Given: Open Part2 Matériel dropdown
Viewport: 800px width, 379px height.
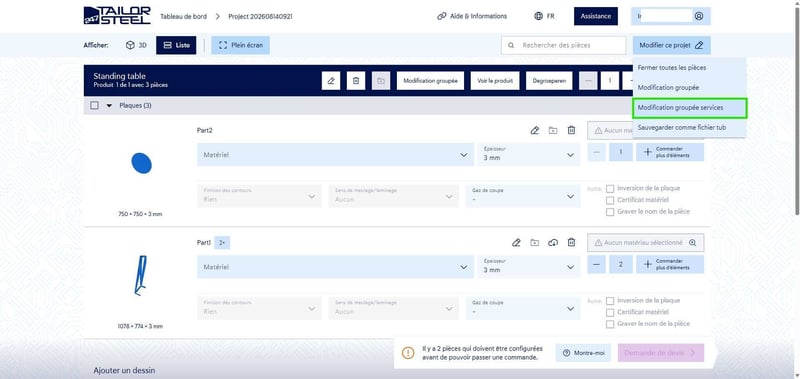Looking at the screenshot, I should [336, 155].
